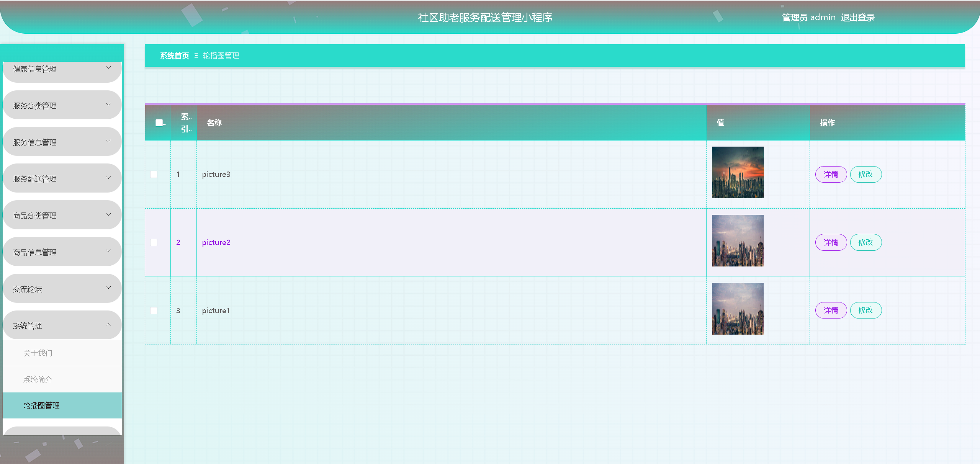Expand the 健康信息管理 chevron arrow
Image resolution: width=980 pixels, height=464 pixels.
[x=108, y=68]
